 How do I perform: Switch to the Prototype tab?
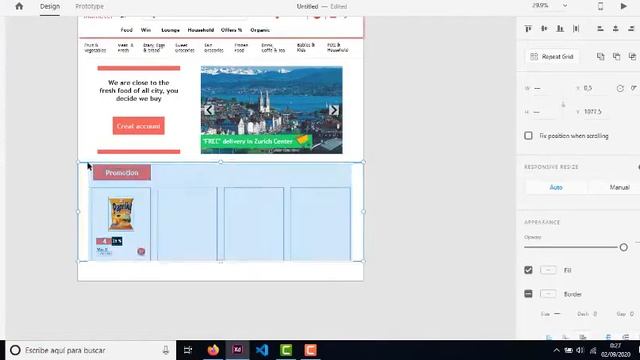pyautogui.click(x=89, y=6)
